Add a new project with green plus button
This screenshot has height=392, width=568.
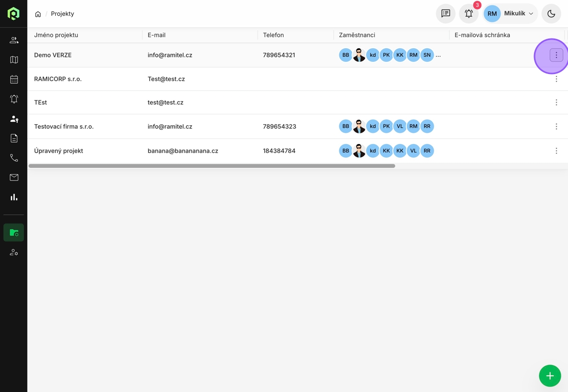click(550, 376)
